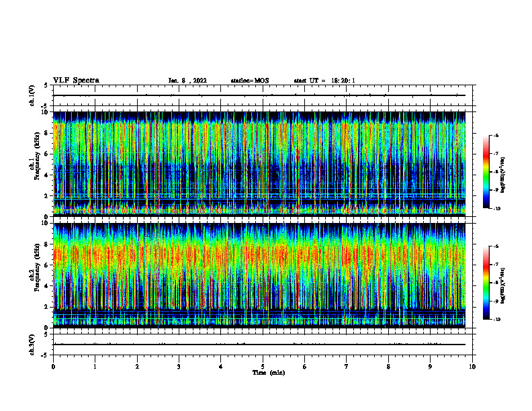Click the time axis tick label "7"
Screen dimensions: 532x411
pos(347,367)
